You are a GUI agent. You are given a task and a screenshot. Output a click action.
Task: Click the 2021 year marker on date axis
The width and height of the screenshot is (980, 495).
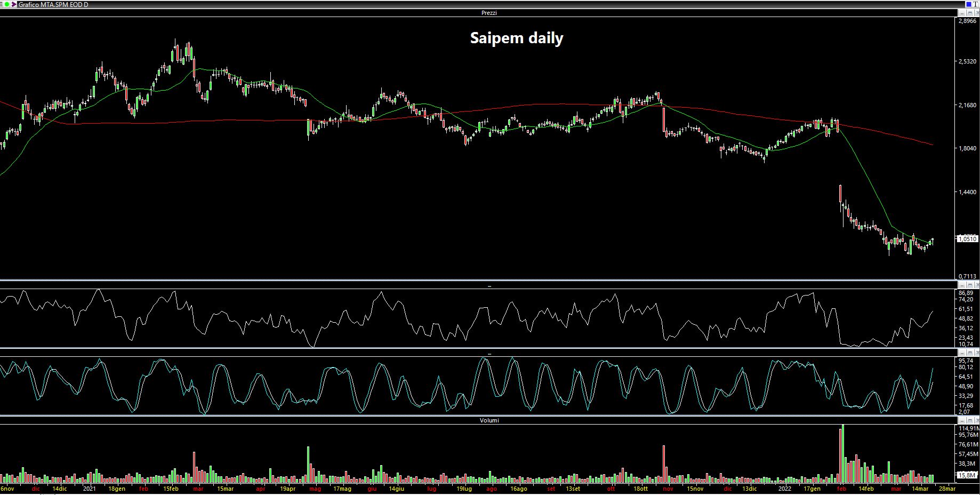click(x=90, y=489)
